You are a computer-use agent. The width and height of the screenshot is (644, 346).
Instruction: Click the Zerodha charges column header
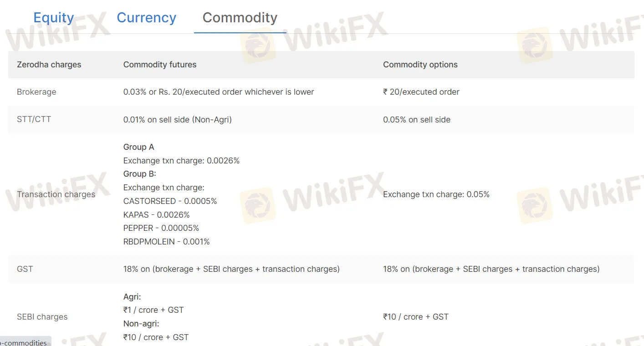point(49,65)
